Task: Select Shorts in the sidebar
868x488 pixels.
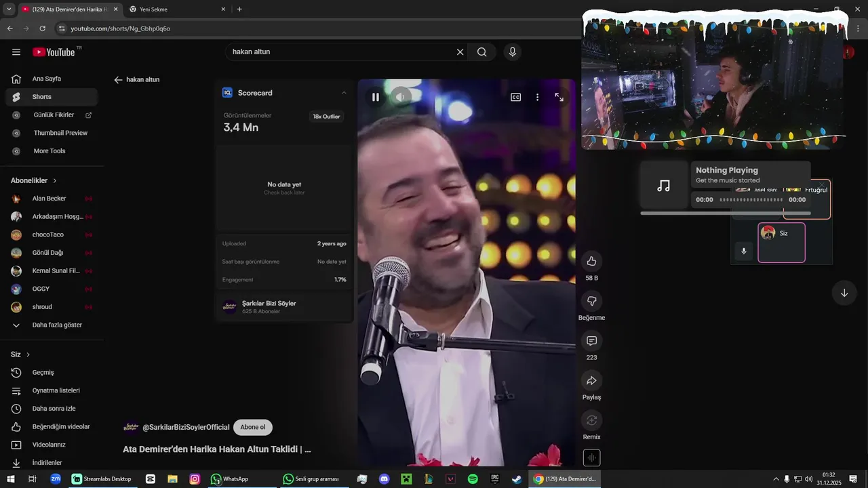Action: click(52, 97)
